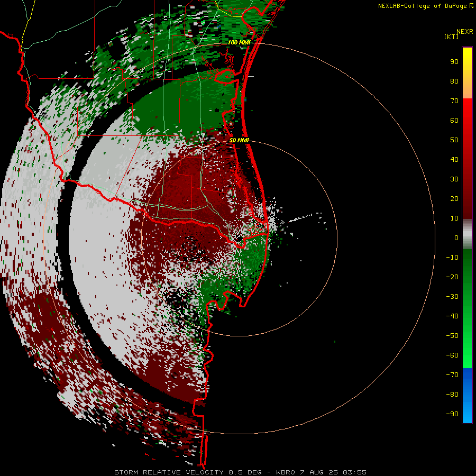Select the positive 40 scale value
Screen dimensions: 476x476
pyautogui.click(x=454, y=160)
